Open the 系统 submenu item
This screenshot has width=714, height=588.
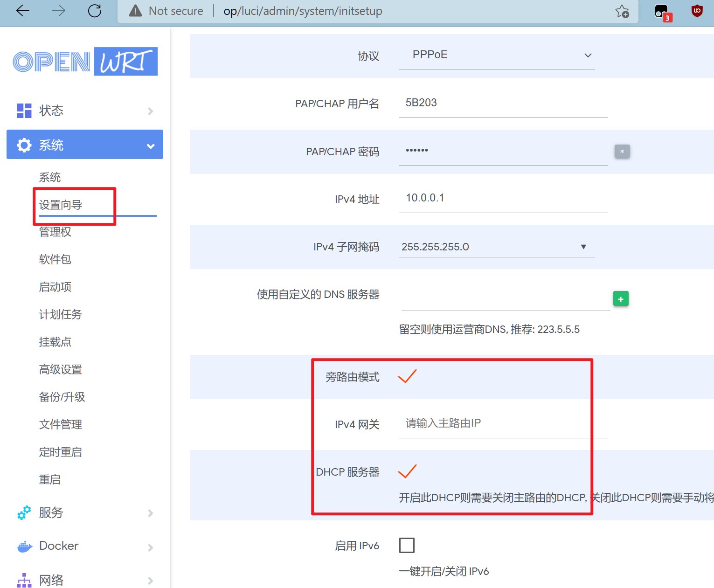[x=50, y=177]
